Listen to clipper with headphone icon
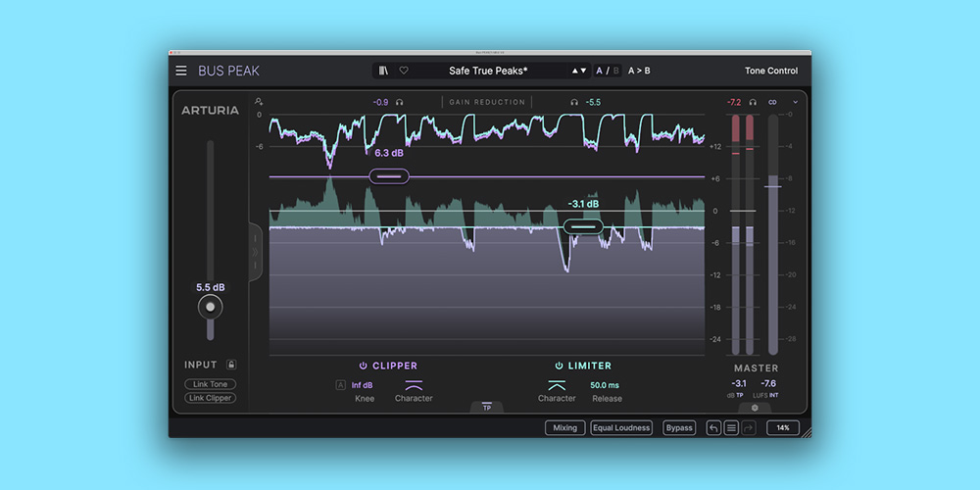The width and height of the screenshot is (980, 490). coord(400,102)
